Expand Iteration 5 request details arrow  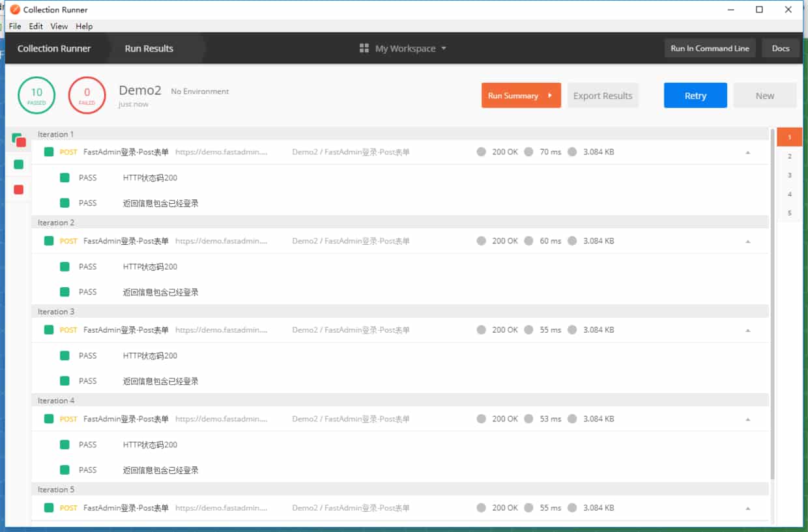point(747,509)
